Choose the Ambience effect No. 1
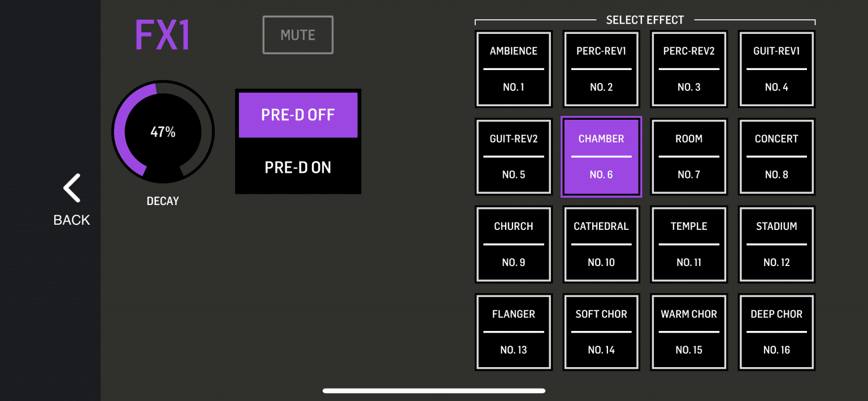The width and height of the screenshot is (868, 401). point(514,69)
